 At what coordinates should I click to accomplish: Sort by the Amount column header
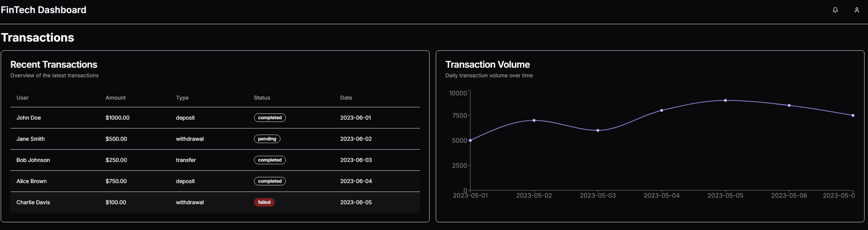116,98
